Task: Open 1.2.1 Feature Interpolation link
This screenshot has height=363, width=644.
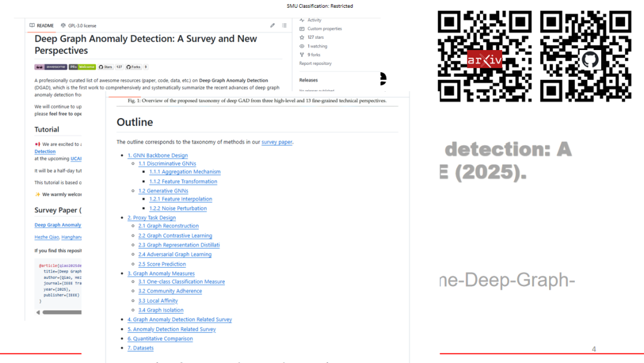Action: click(x=181, y=199)
